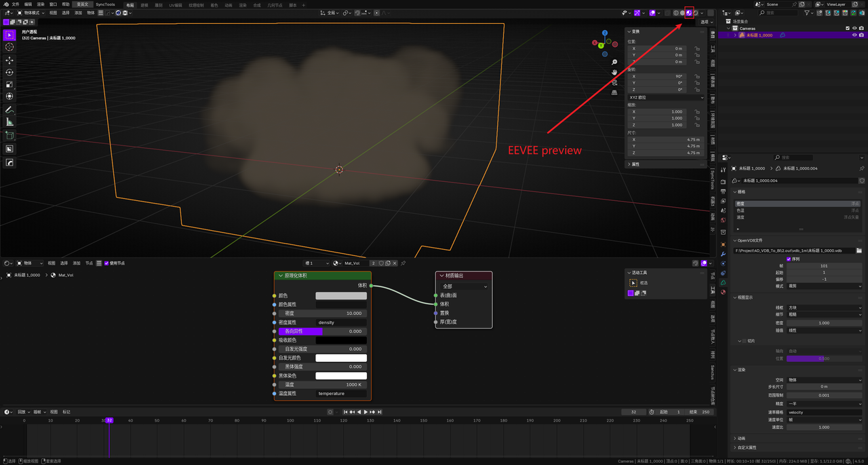Play the timeline animation
The width and height of the screenshot is (868, 465).
(x=366, y=412)
